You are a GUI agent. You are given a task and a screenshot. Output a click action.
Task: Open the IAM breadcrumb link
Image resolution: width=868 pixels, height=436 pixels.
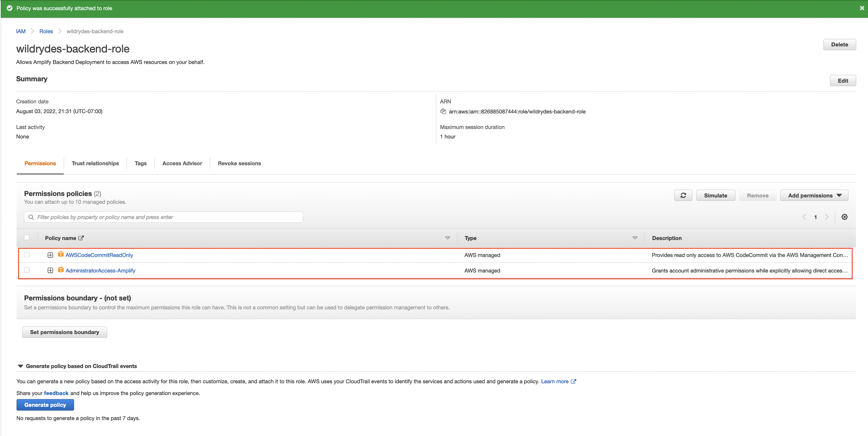pos(21,31)
